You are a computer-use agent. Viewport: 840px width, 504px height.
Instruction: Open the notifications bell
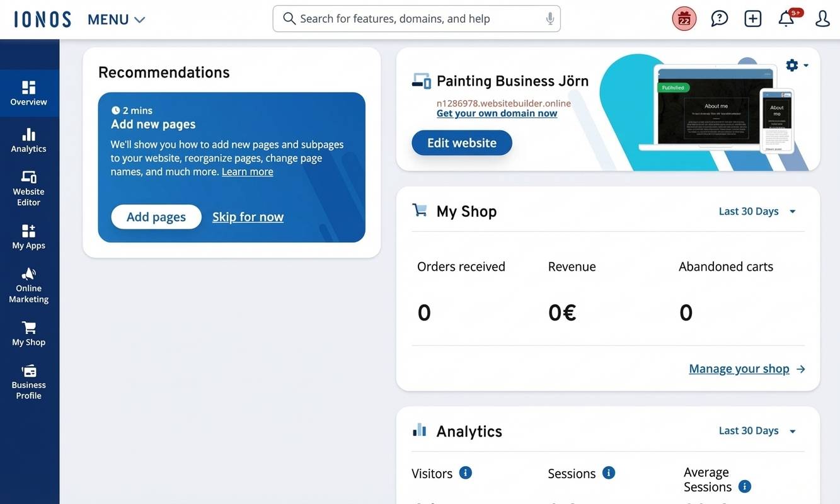[786, 19]
